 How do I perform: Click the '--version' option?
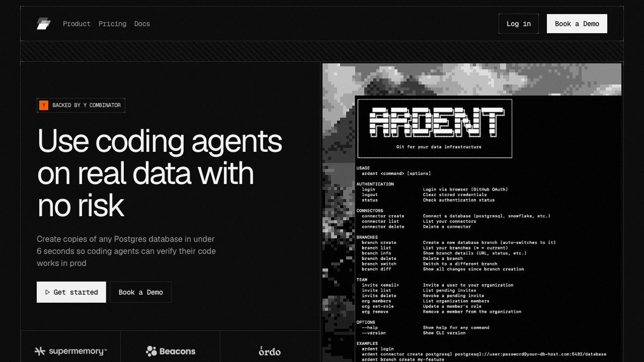374,333
